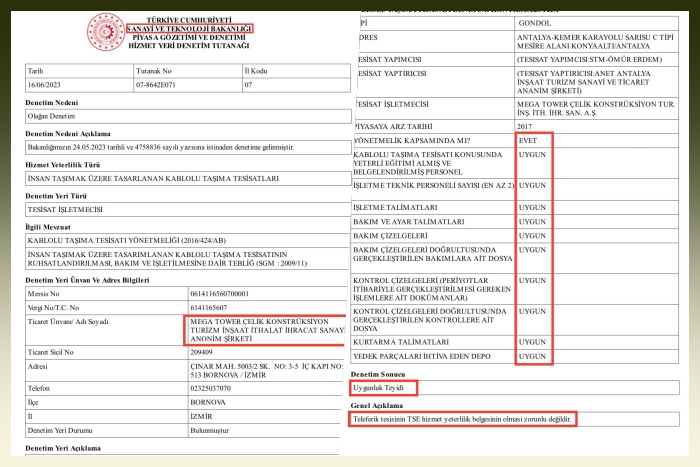Select the highlighted Genel Açıklama statement
This screenshot has width=700, height=467.
pyautogui.click(x=463, y=418)
